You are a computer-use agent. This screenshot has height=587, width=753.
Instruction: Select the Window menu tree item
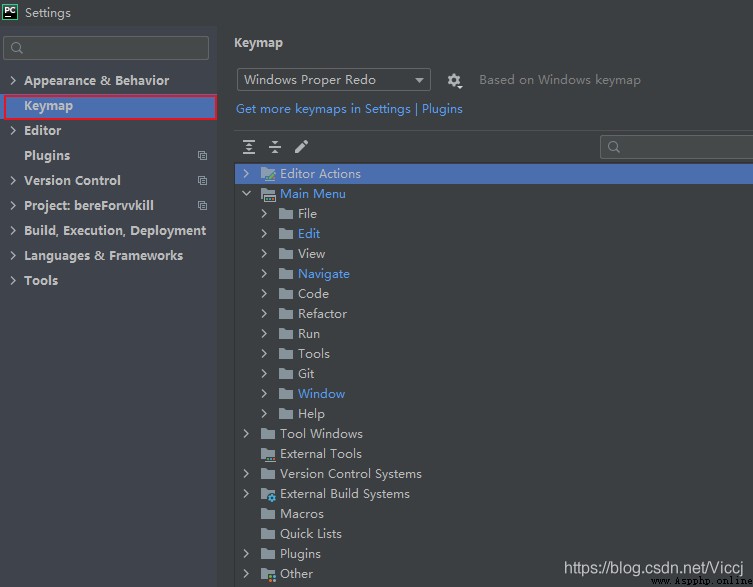(321, 394)
